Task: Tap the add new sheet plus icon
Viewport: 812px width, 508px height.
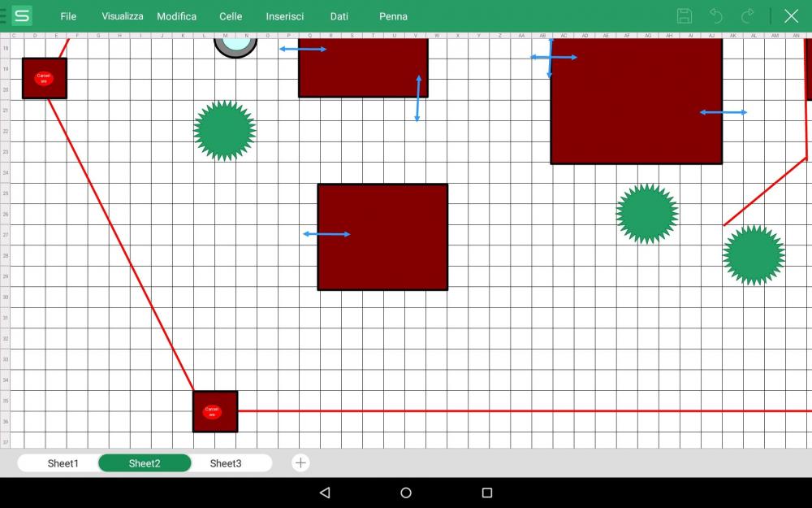Action: (x=300, y=463)
